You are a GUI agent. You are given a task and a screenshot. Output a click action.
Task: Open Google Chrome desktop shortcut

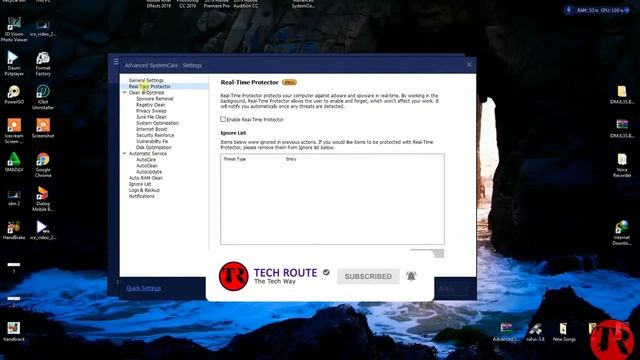click(x=43, y=165)
